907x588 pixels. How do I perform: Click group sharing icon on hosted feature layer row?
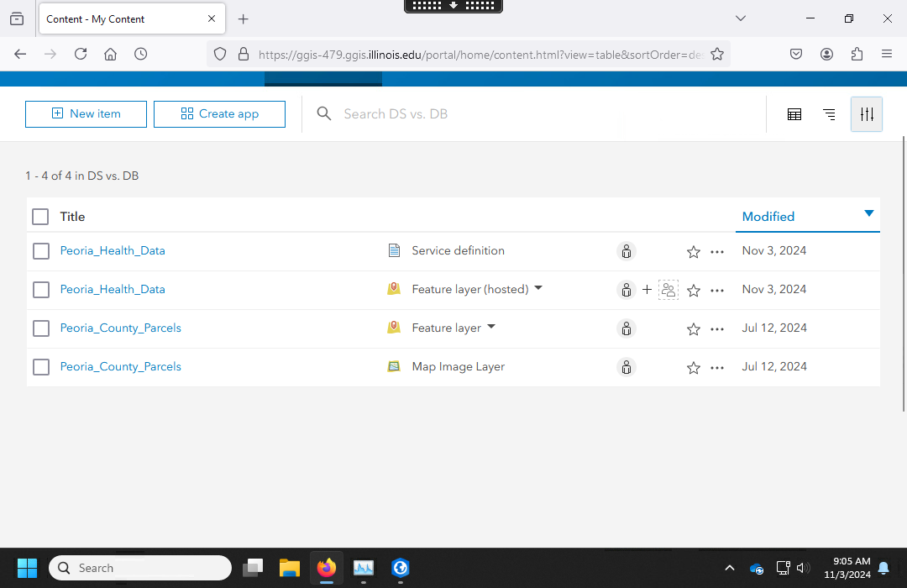[668, 290]
